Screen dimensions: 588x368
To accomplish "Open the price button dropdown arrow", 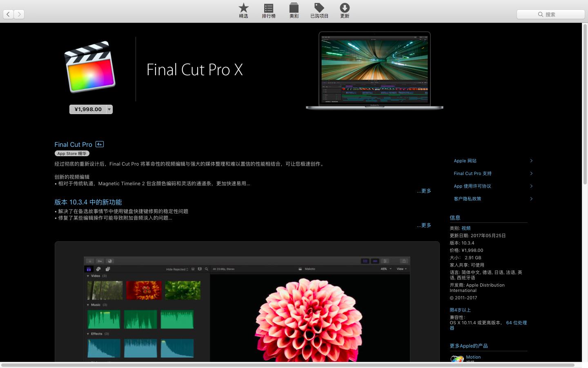I will pyautogui.click(x=109, y=110).
